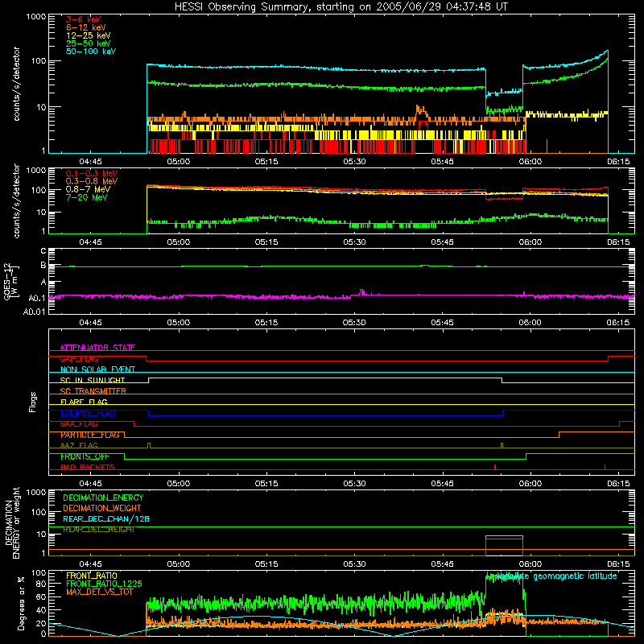The width and height of the screenshot is (644, 644).
Task: Click the DECIMATION_WEIGHT legend label
Action: click(x=102, y=508)
